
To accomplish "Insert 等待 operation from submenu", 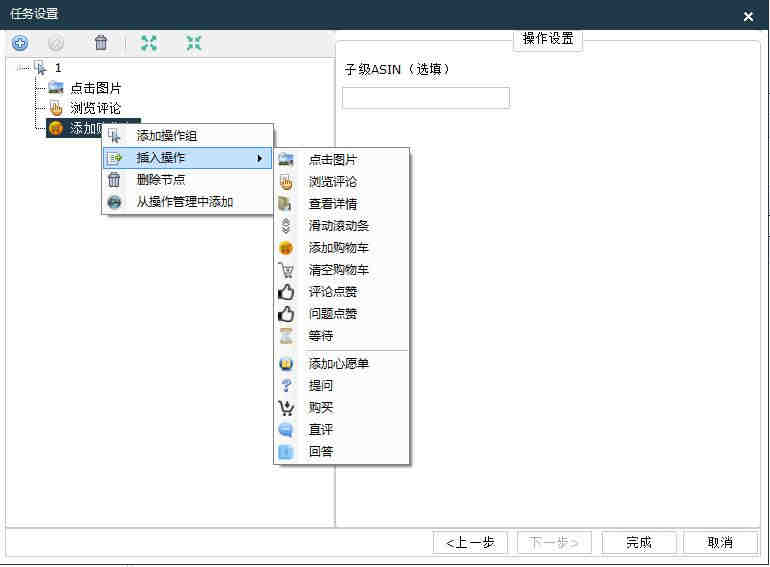I will [x=341, y=336].
